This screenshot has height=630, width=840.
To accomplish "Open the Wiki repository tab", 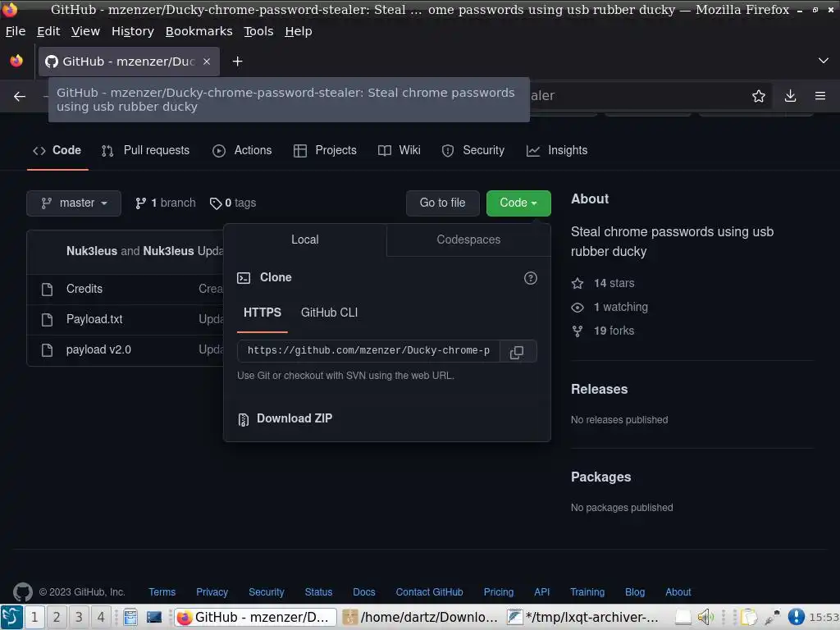I will point(399,151).
